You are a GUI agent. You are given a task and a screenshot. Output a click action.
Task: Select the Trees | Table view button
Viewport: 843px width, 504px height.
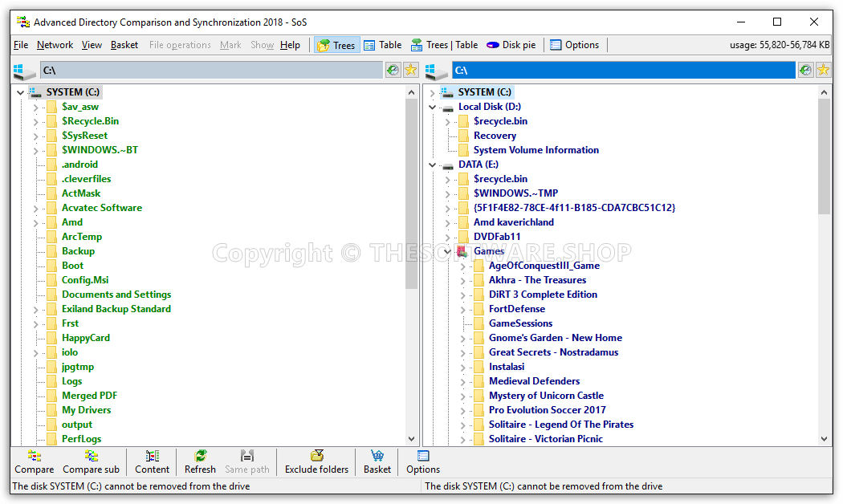444,45
